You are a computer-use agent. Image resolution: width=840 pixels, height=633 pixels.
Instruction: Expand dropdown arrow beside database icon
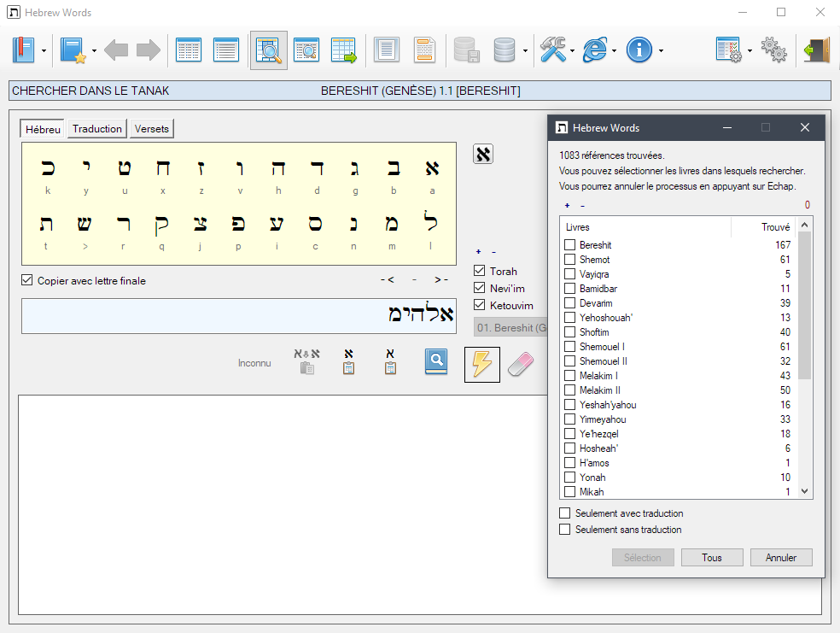tap(525, 51)
